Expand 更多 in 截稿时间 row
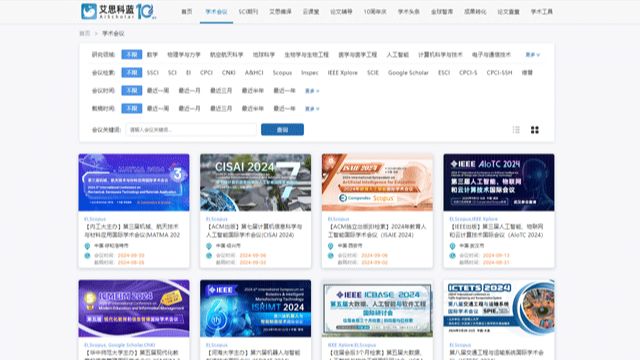Image resolution: width=640 pixels, height=360 pixels. (312, 109)
